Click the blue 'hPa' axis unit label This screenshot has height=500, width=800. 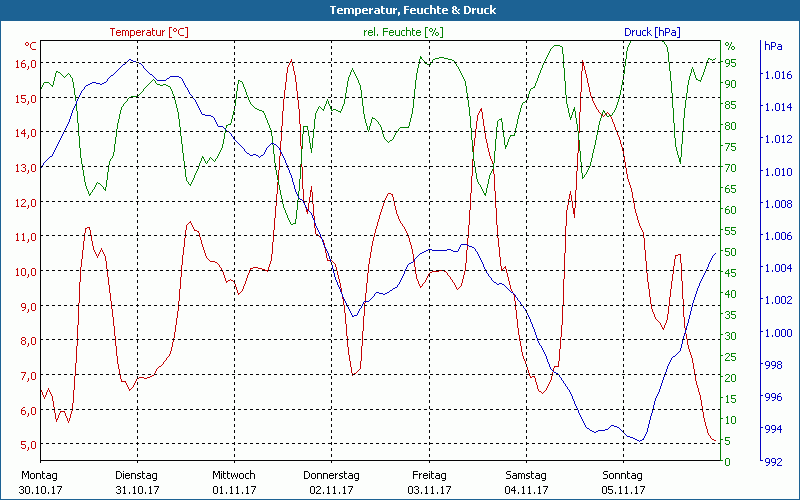773,46
